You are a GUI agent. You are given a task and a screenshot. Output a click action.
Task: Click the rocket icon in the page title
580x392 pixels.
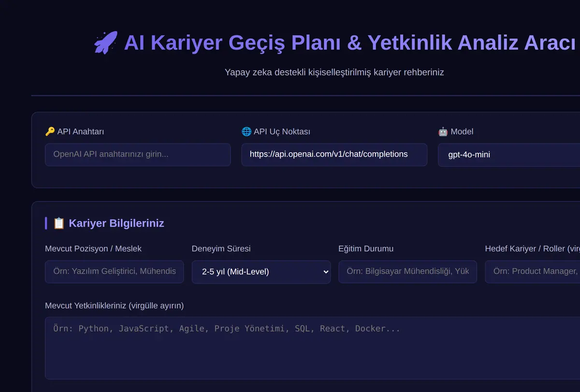pyautogui.click(x=106, y=43)
